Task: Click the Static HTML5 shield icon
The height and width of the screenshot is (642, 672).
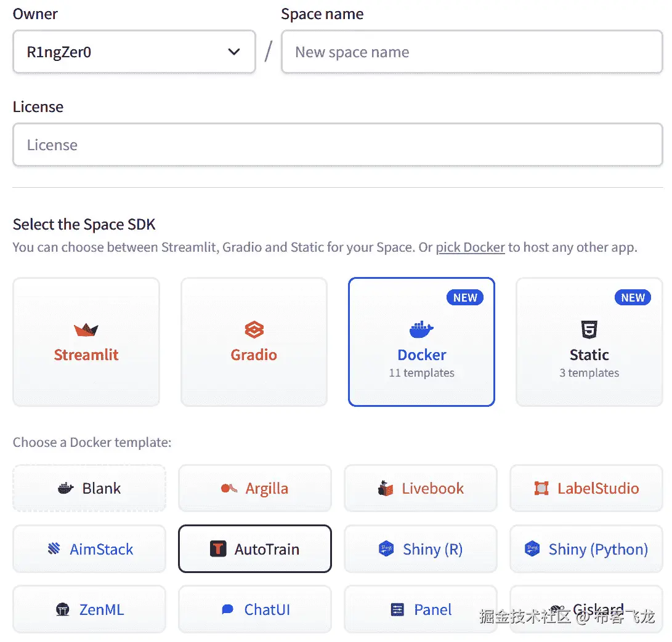Action: coord(589,330)
